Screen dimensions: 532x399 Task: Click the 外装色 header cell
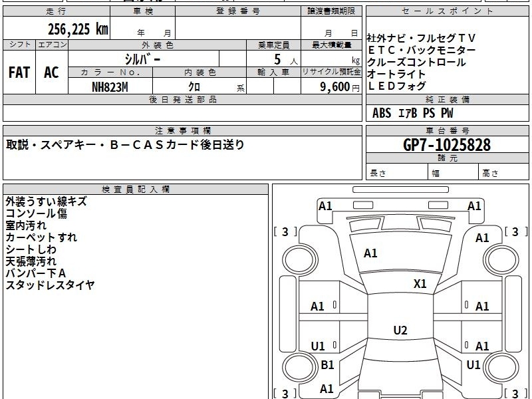(x=157, y=45)
